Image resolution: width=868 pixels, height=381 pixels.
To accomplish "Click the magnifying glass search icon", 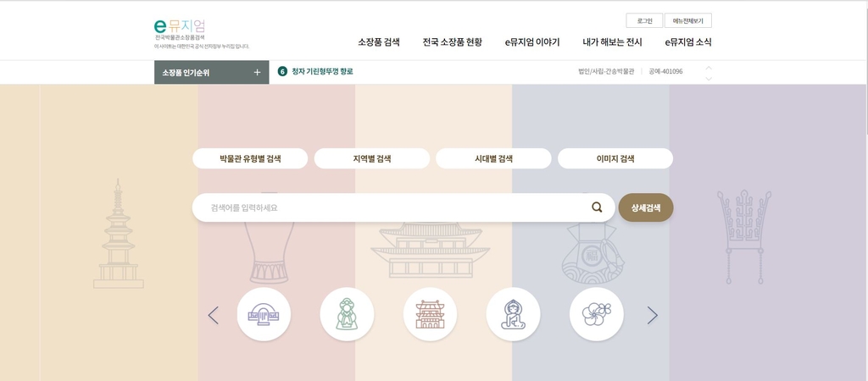I will click(597, 207).
